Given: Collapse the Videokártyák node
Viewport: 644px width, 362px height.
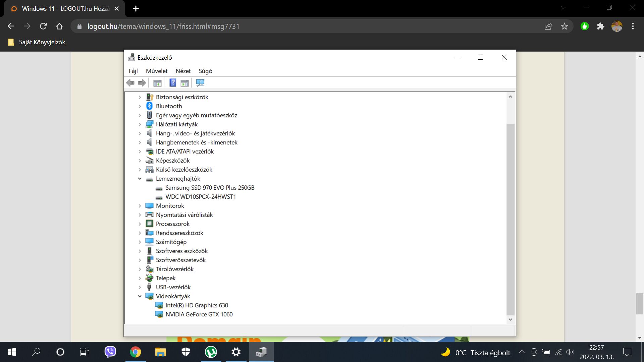Looking at the screenshot, I should (140, 296).
